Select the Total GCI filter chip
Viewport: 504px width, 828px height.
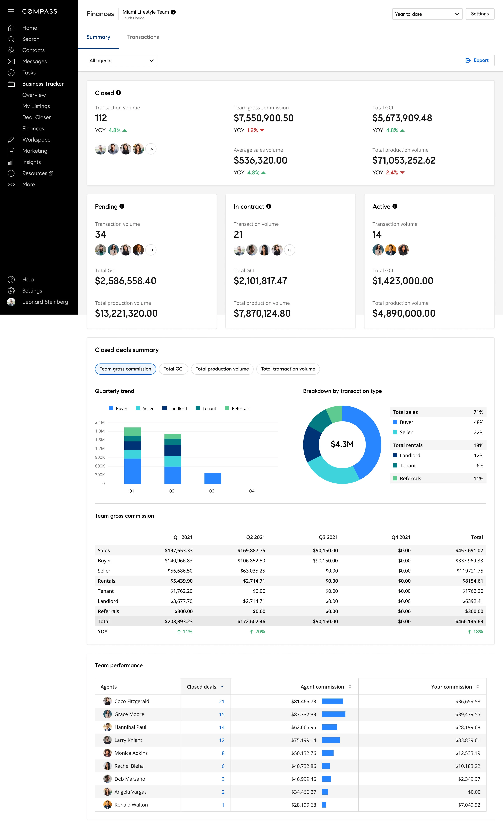point(173,369)
